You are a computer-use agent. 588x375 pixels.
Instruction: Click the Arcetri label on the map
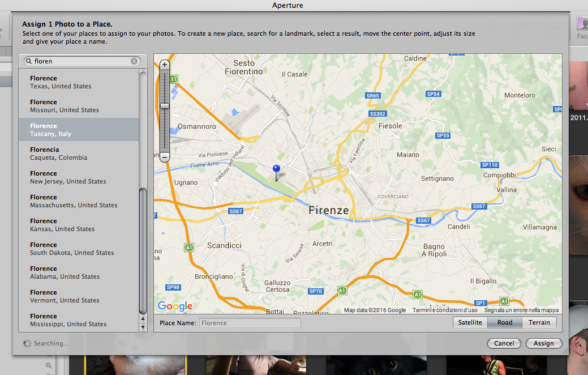point(322,244)
